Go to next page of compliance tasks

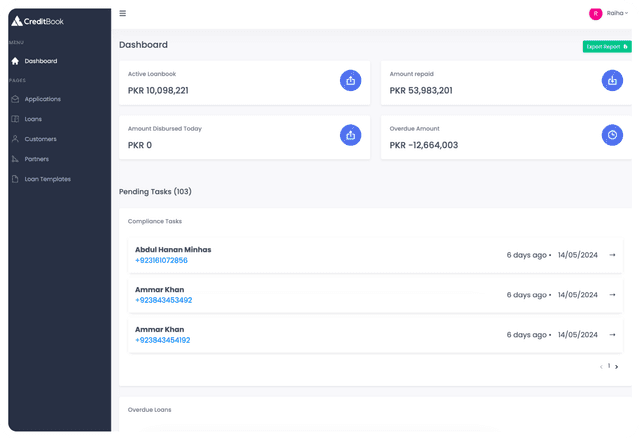pyautogui.click(x=616, y=367)
